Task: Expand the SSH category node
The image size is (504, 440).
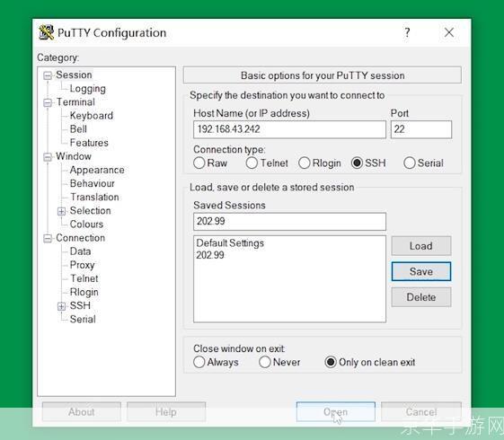Action: click(x=61, y=306)
